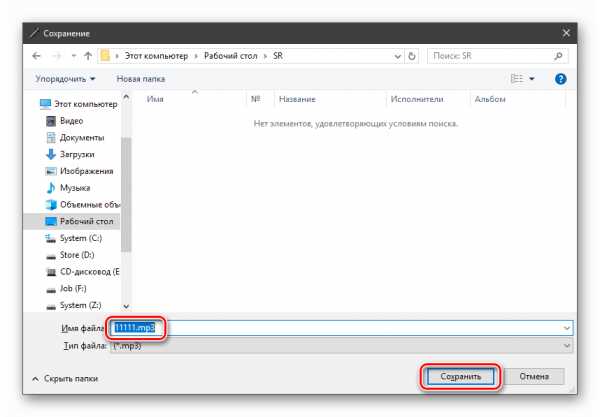The image size is (600, 417).
Task: Collapse folders with 'Скрыть папки'
Action: [x=65, y=379]
